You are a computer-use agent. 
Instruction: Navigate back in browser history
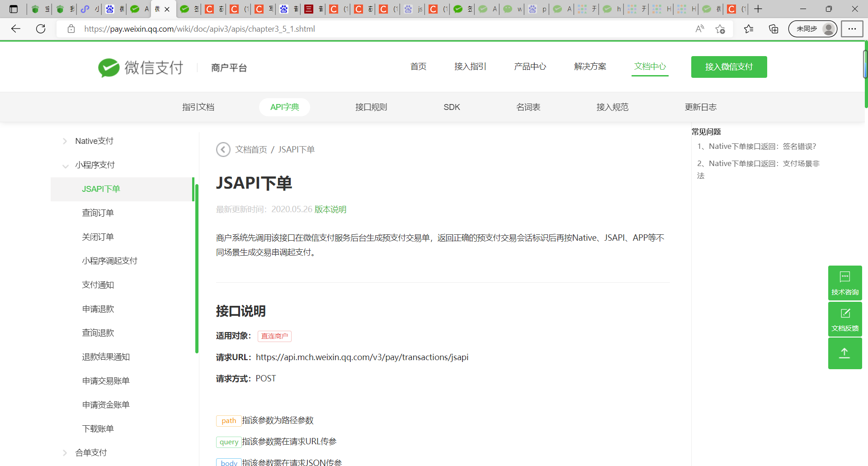click(x=16, y=29)
